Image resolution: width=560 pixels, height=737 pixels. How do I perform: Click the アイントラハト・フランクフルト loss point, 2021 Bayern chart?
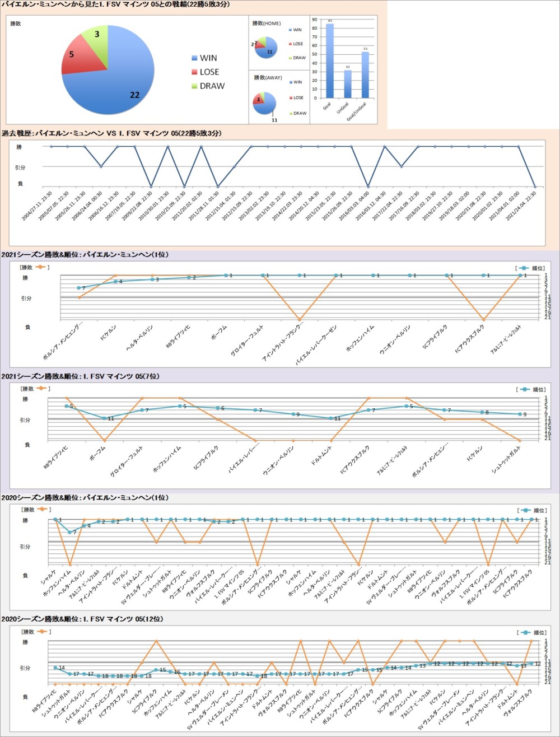[x=300, y=320]
